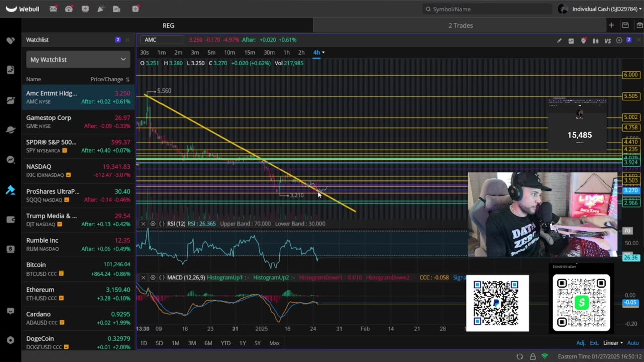
Task: Click the code panel icon in top bar
Action: (135, 9)
